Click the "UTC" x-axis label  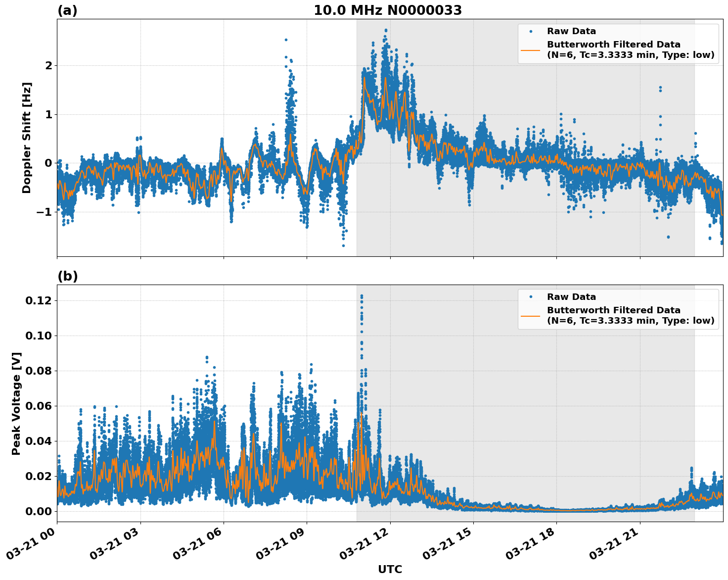click(x=390, y=569)
